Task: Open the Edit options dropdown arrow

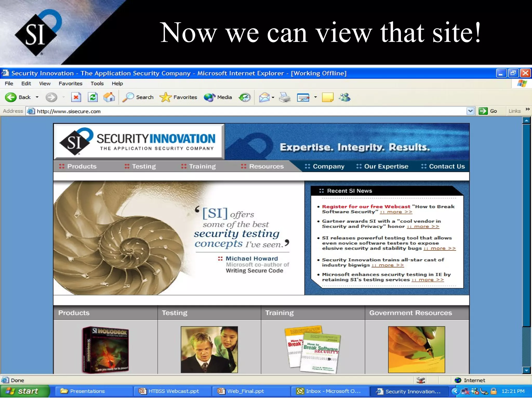Action: pos(315,97)
